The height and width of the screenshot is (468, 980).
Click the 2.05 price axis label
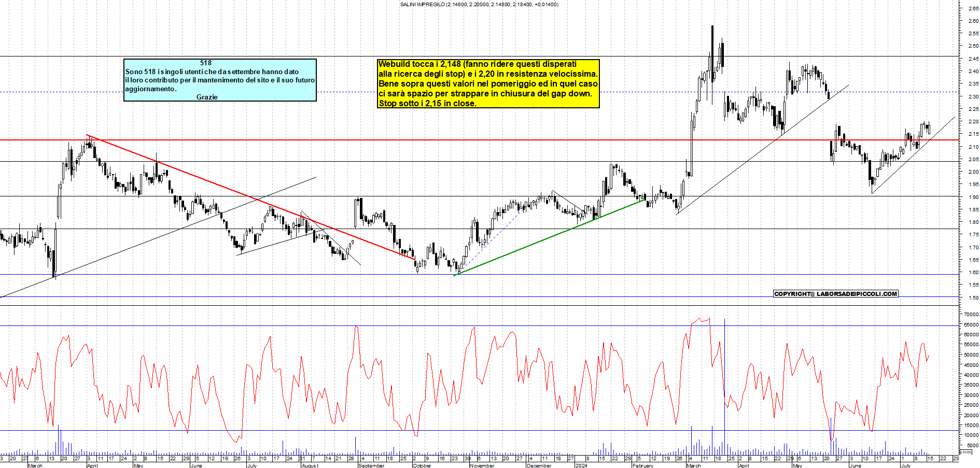click(973, 159)
